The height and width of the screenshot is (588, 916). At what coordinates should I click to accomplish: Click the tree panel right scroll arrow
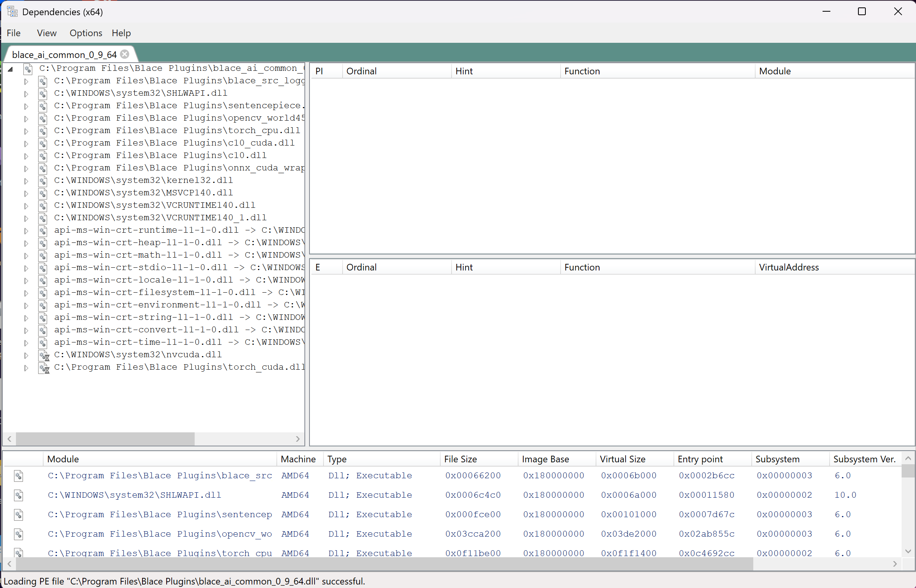298,439
